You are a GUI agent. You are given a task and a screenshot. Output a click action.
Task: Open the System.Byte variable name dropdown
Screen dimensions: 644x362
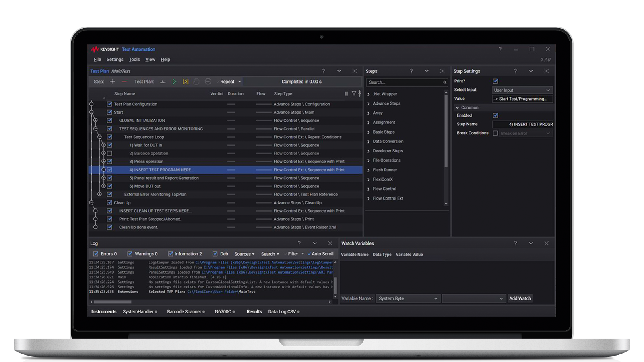pyautogui.click(x=408, y=298)
